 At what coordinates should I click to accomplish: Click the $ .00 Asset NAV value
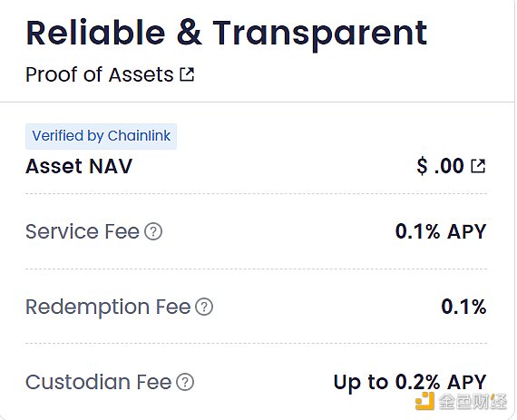(441, 166)
